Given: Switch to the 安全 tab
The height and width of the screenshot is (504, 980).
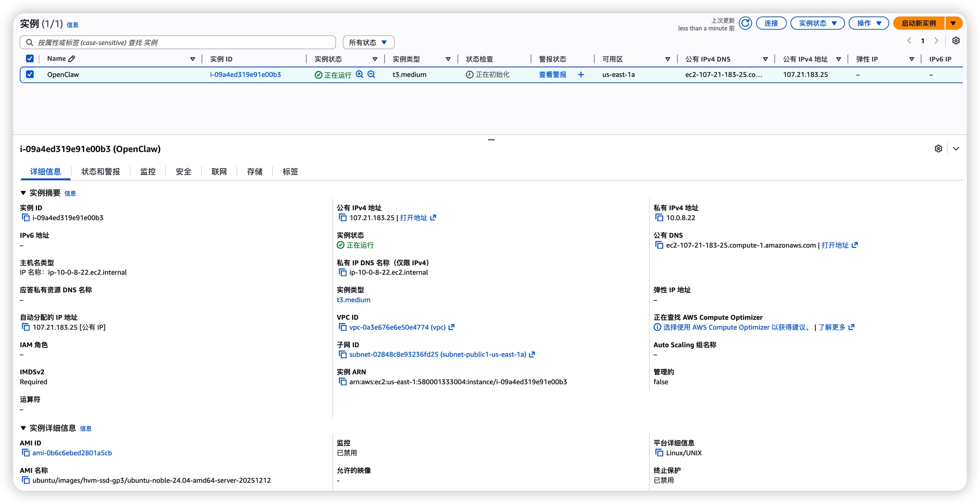Looking at the screenshot, I should pyautogui.click(x=183, y=172).
